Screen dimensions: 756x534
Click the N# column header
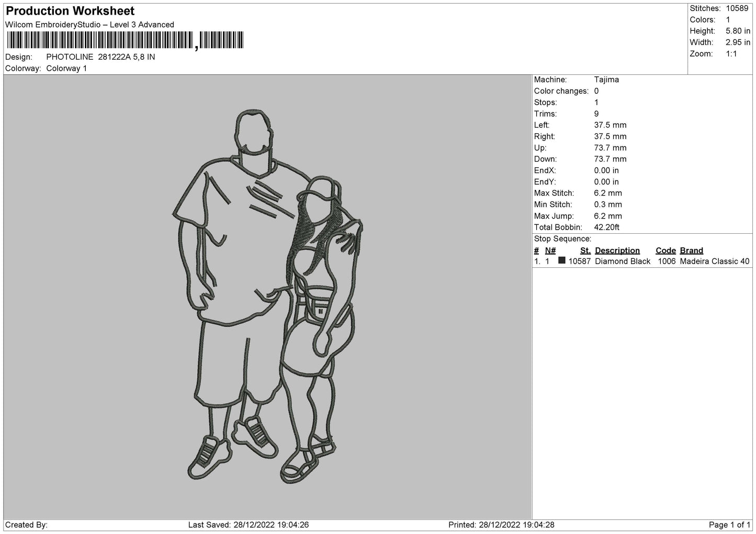pos(550,251)
